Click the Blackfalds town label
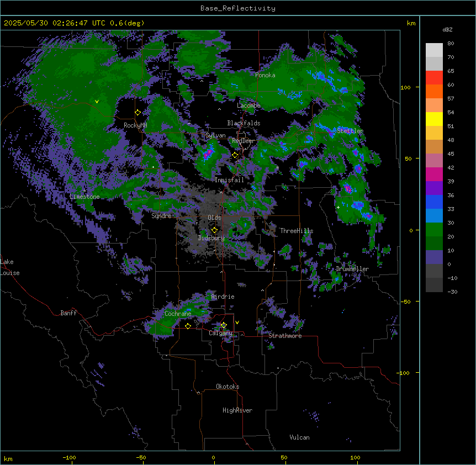 244,123
